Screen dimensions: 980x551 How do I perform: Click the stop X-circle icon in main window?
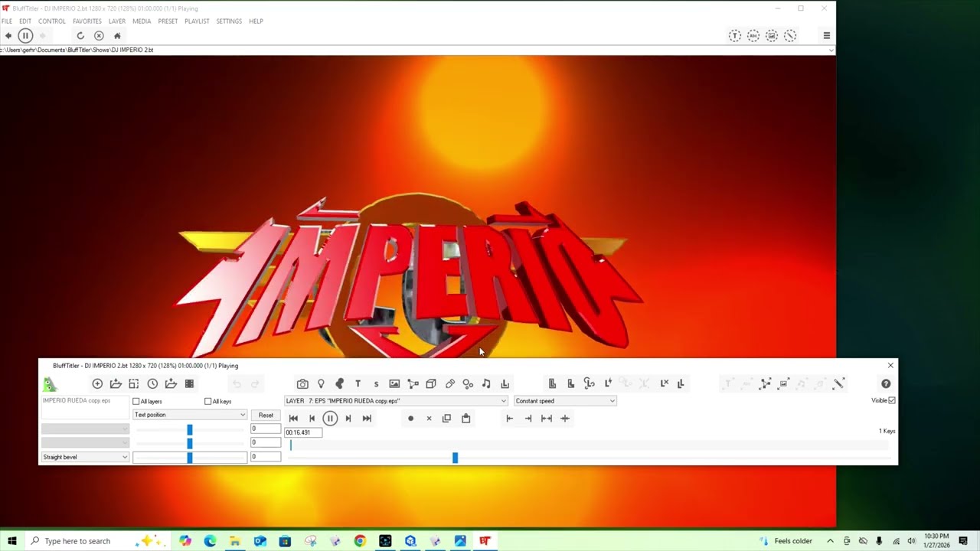[99, 35]
